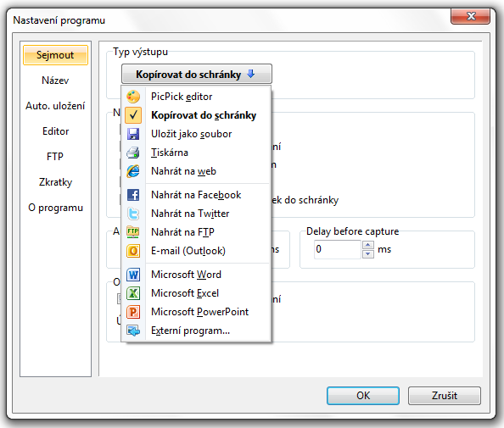Collapse the Kopírovat do schránky dropdown button
The image size is (504, 428).
[x=197, y=75]
